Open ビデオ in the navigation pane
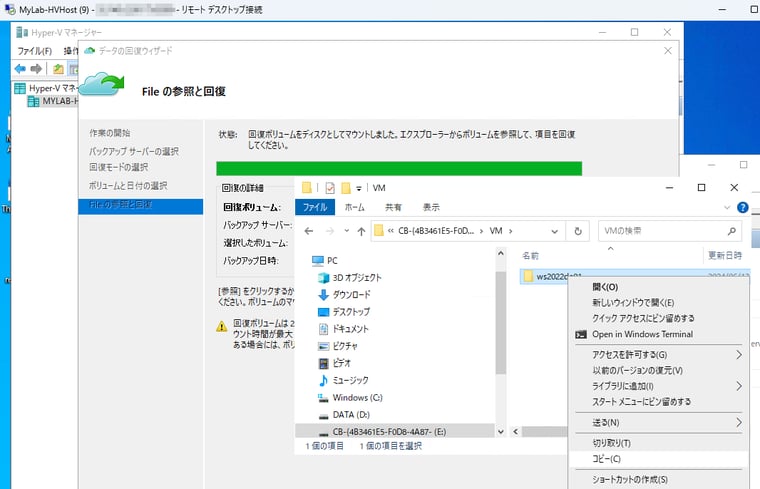Viewport: 760px width, 489px height. pos(334,363)
